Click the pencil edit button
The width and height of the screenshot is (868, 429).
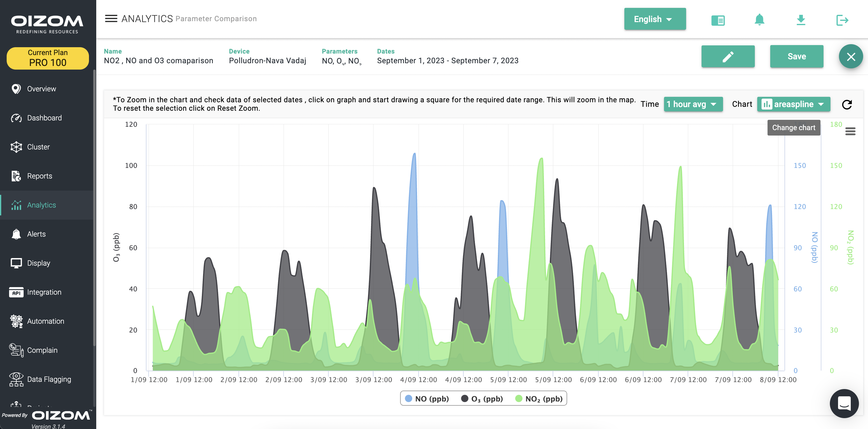click(728, 57)
